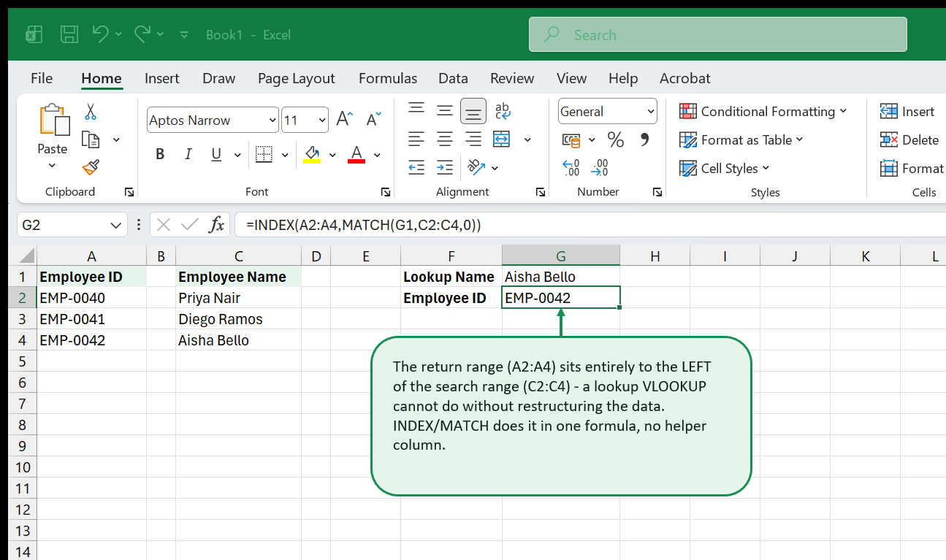The image size is (946, 560).
Task: Toggle Wrap Text
Action: click(x=503, y=110)
